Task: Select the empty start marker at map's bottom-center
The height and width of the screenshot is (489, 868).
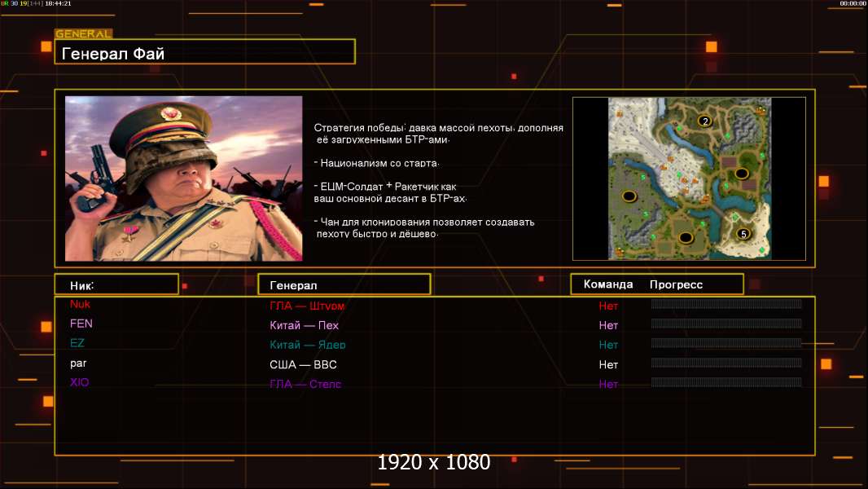Action: [686, 237]
